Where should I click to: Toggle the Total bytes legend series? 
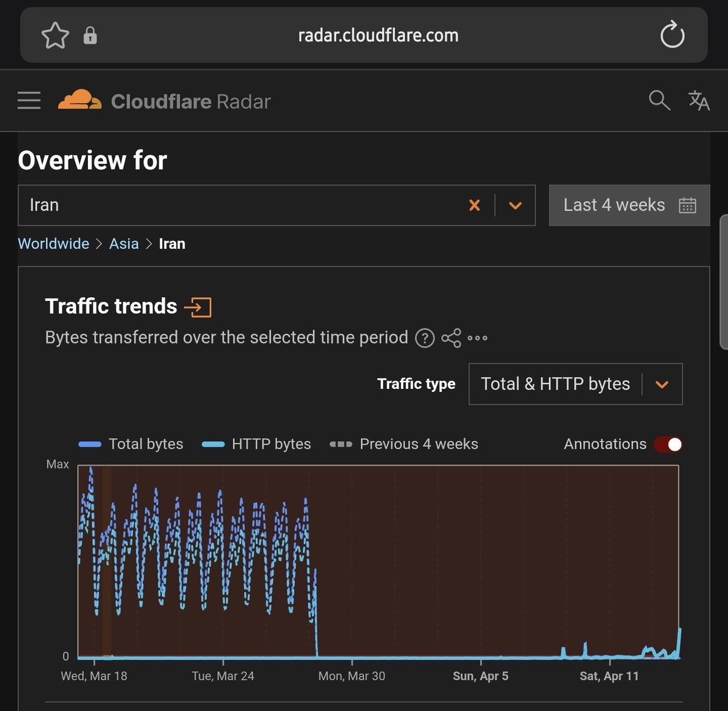(x=130, y=444)
